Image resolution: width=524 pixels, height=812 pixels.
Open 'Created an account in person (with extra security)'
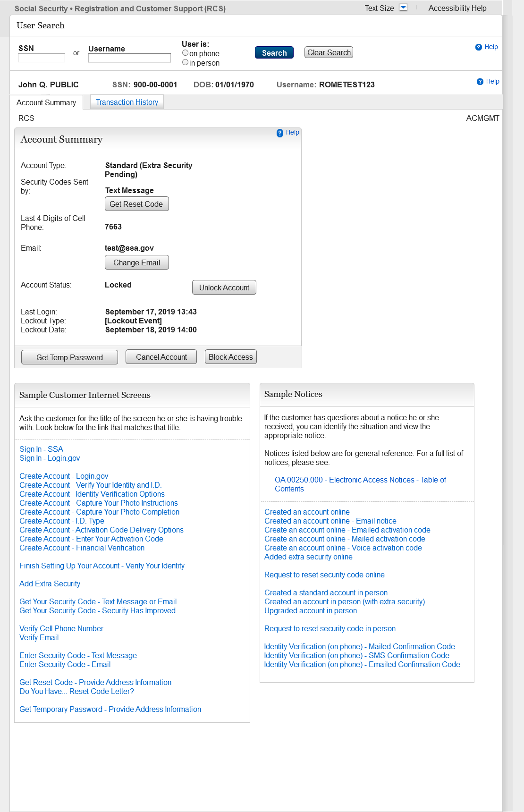point(345,601)
